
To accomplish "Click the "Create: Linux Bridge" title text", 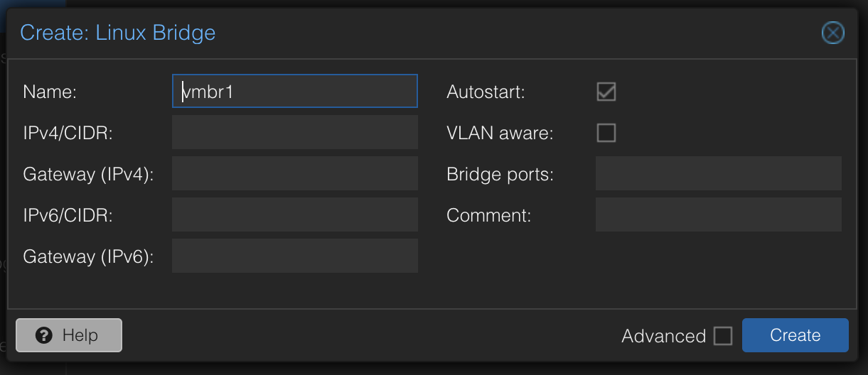I will tap(117, 33).
